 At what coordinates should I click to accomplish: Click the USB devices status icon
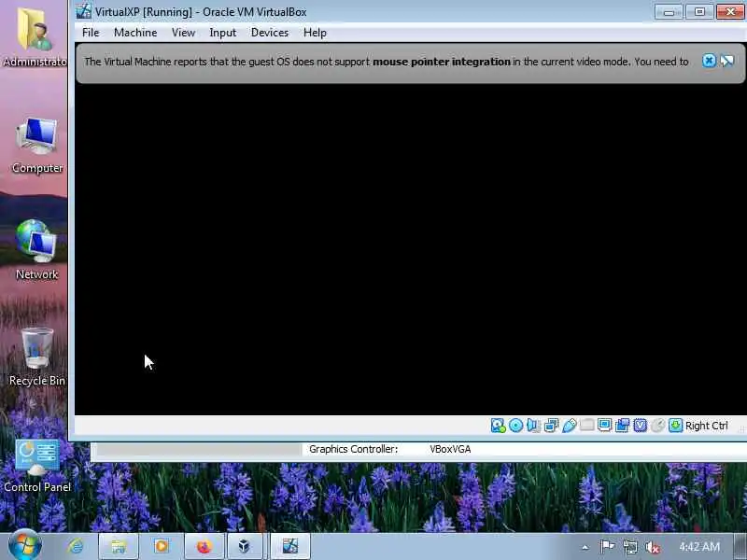click(569, 426)
